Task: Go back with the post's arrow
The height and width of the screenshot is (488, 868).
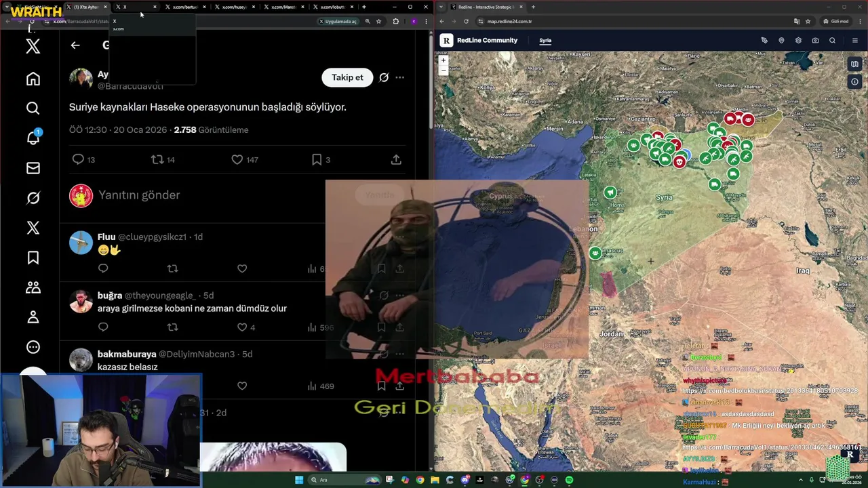Action: coord(75,45)
